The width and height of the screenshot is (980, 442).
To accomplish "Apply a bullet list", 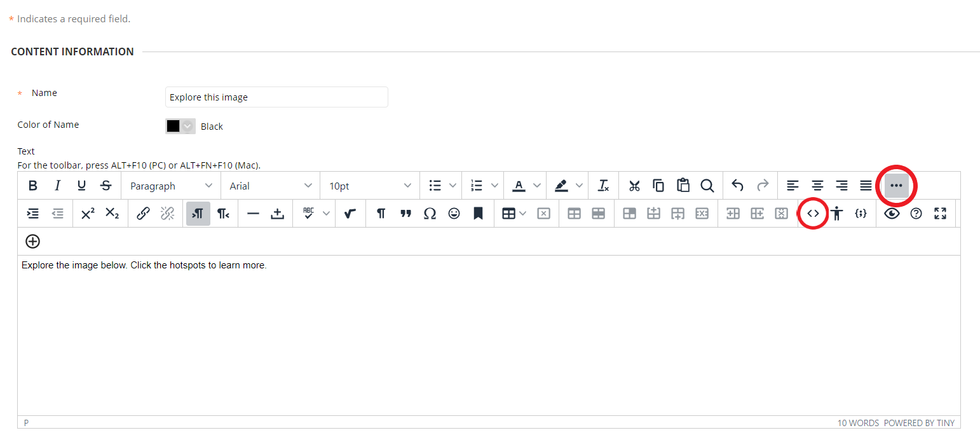I will click(x=435, y=186).
